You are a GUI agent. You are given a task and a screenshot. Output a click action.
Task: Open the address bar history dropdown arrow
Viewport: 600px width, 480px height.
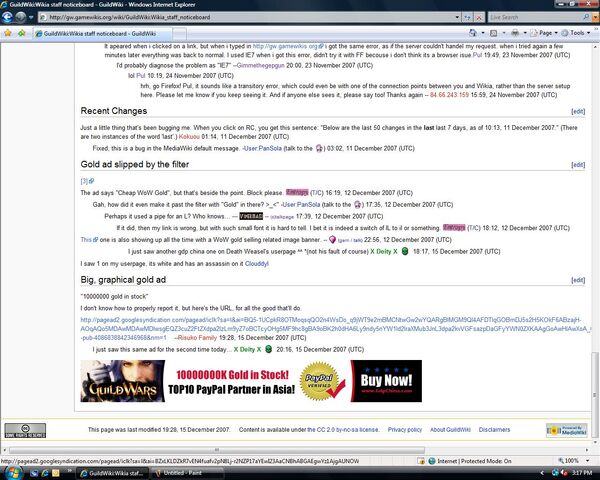click(x=457, y=17)
